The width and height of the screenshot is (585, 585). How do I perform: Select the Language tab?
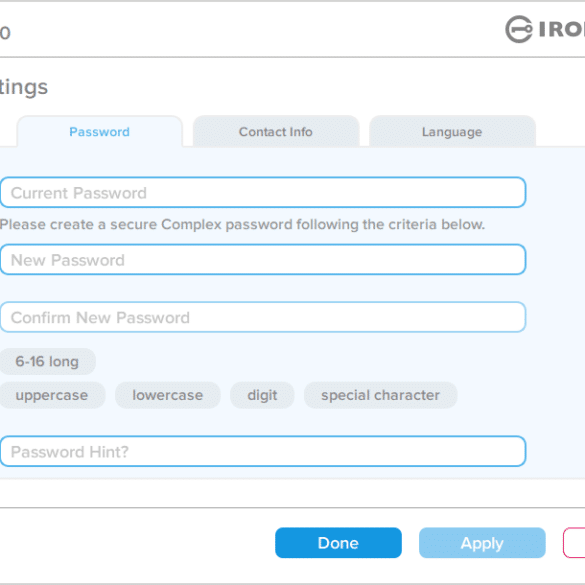tap(452, 131)
